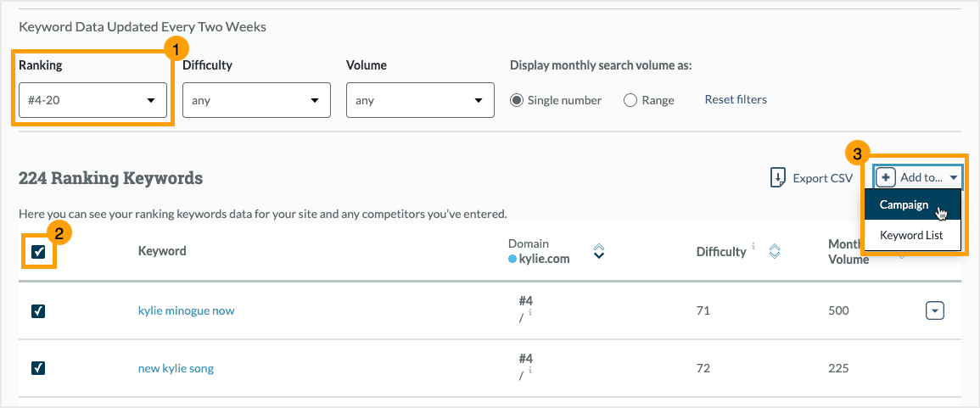Sort by Difficulty column arrows
Screen dimensions: 980x408
click(x=774, y=251)
